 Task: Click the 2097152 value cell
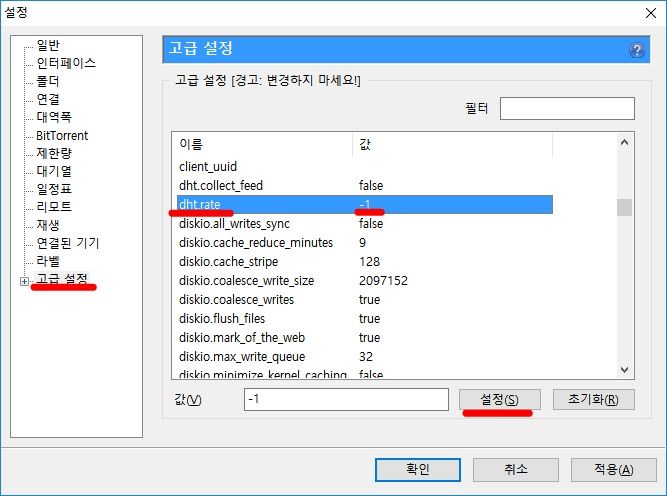tap(383, 280)
